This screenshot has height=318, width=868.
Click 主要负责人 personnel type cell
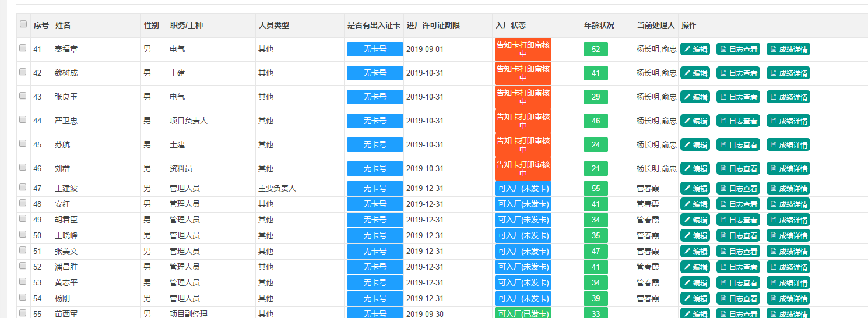pyautogui.click(x=277, y=188)
